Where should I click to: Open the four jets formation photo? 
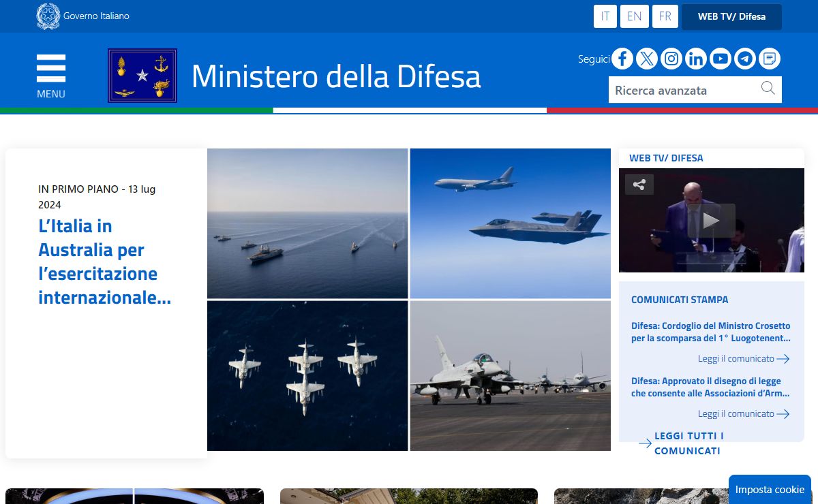tap(307, 376)
